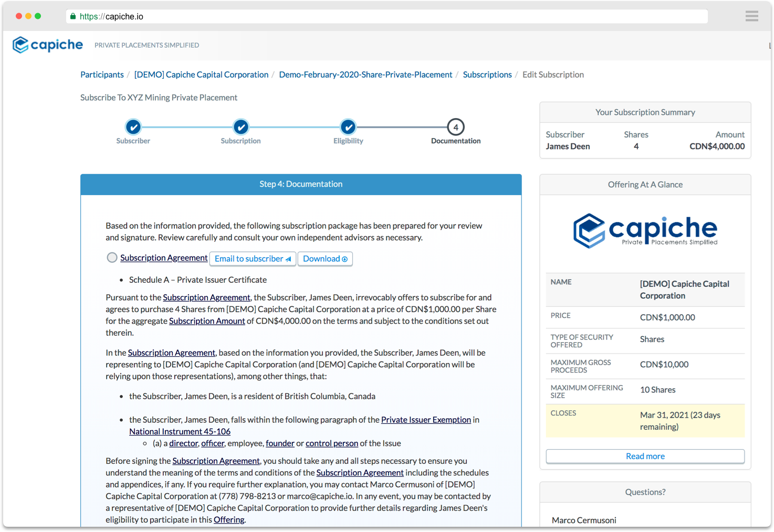Open the hamburger menu in the browser bar

tap(751, 16)
